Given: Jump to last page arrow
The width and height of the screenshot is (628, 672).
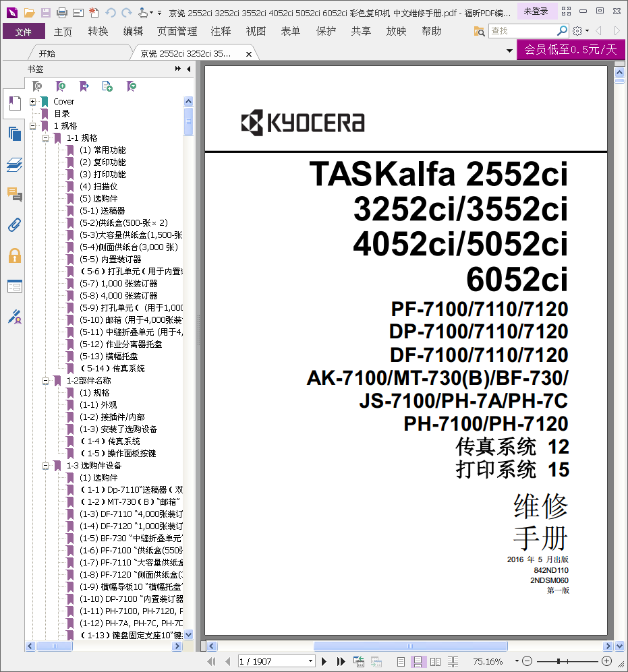Looking at the screenshot, I should (341, 661).
